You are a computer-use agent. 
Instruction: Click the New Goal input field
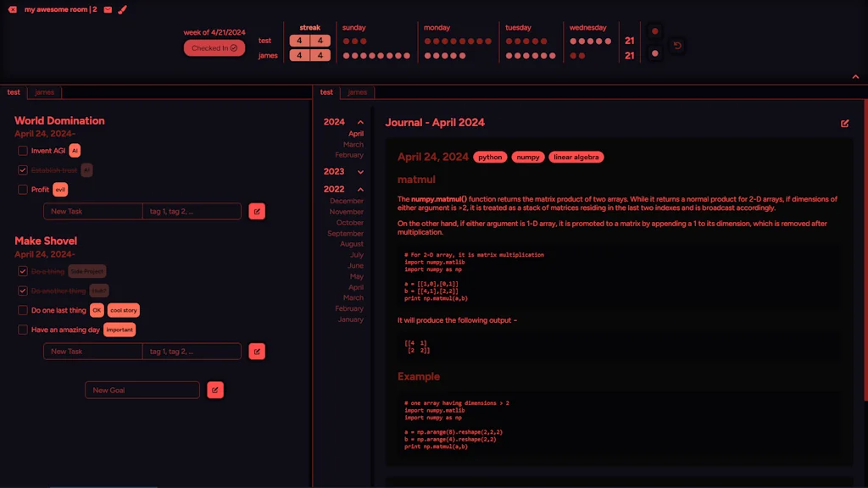click(x=142, y=390)
